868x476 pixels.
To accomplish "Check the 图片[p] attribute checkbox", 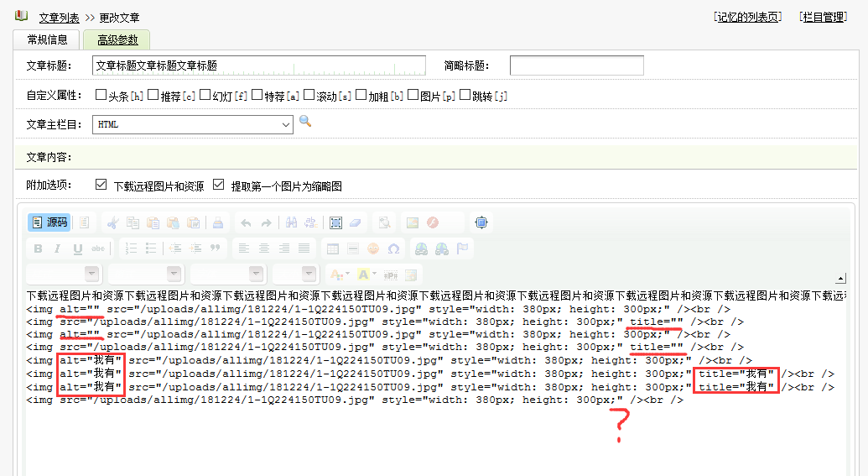I will click(413, 95).
